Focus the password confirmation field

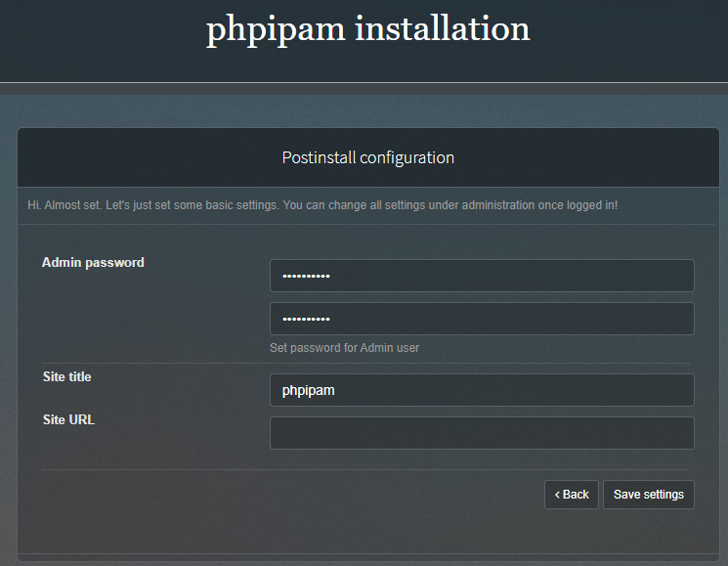point(482,319)
